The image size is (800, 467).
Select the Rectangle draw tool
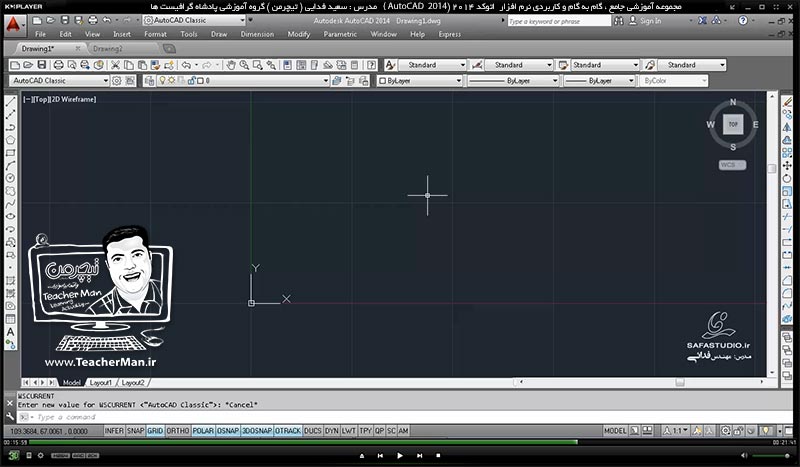pos(10,153)
